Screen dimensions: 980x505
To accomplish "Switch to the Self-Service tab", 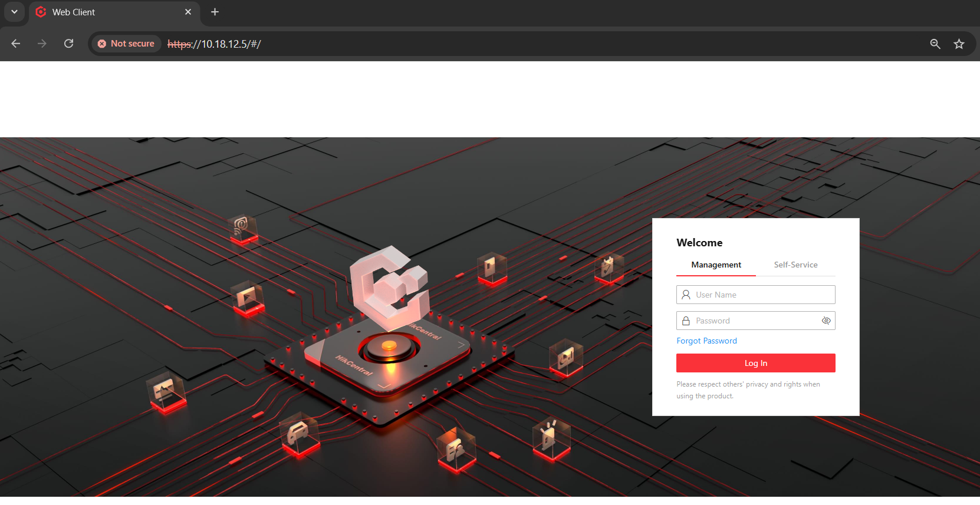I will (795, 265).
